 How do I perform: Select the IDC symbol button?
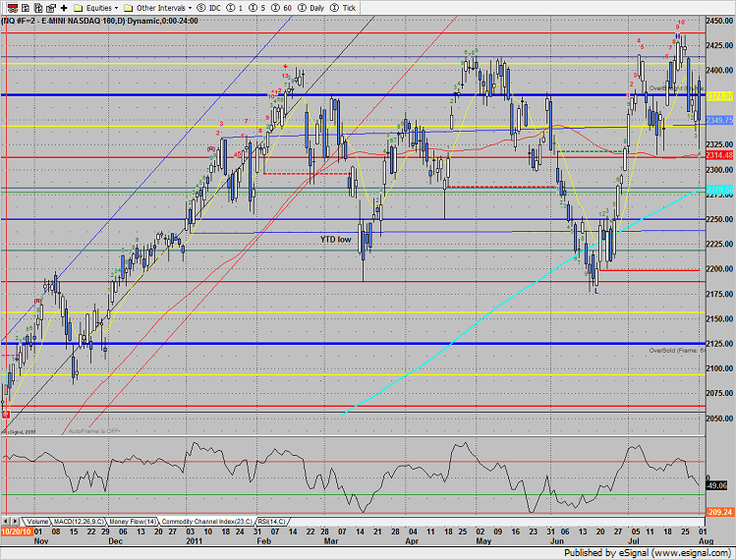tap(209, 8)
